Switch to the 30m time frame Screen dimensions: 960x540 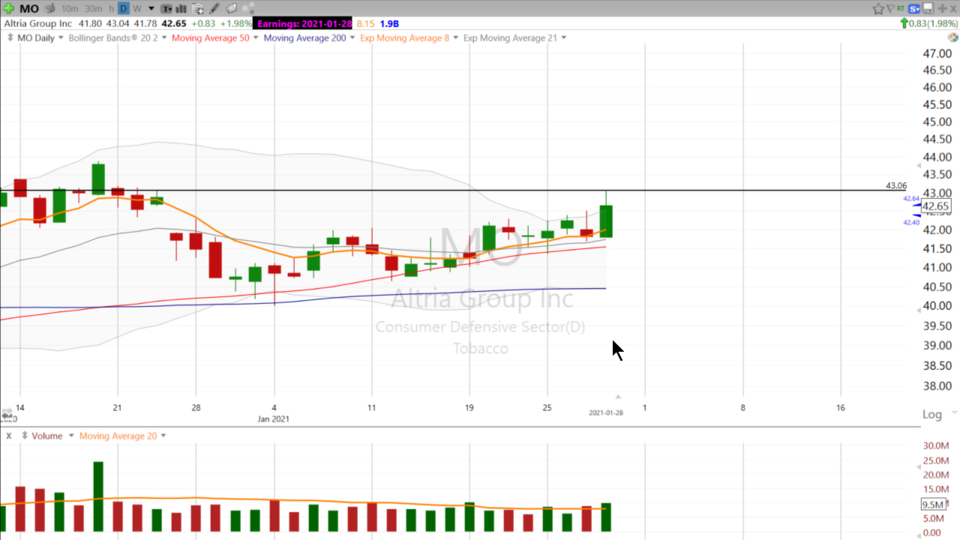coord(94,9)
